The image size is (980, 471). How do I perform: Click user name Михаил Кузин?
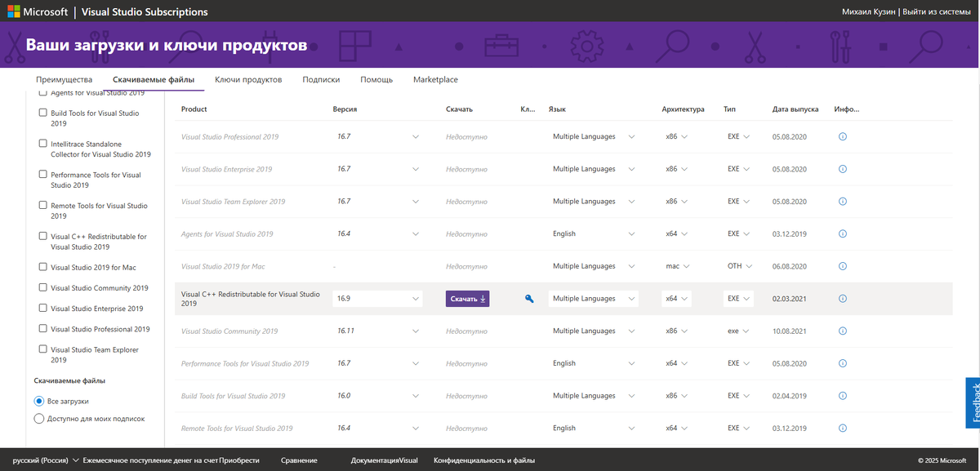[869, 11]
